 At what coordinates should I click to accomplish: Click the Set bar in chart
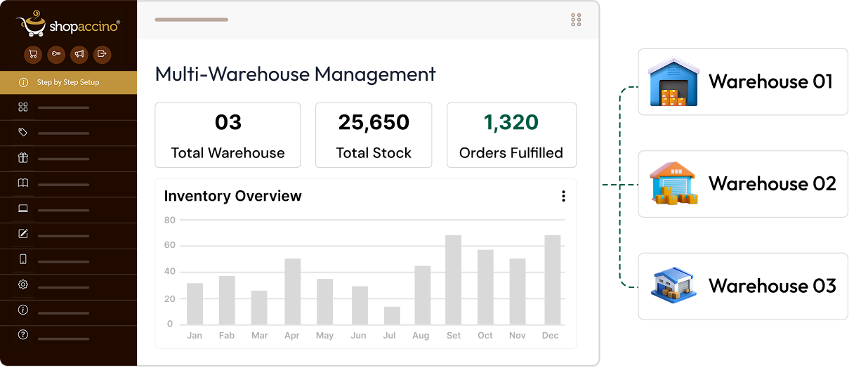(x=454, y=280)
